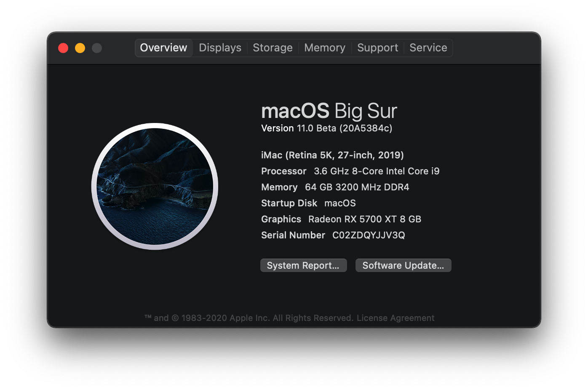
Task: Open the Service tab
Action: (x=428, y=48)
